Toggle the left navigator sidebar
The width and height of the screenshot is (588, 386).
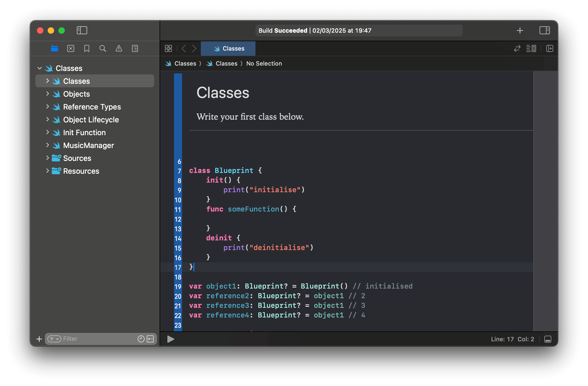(82, 31)
